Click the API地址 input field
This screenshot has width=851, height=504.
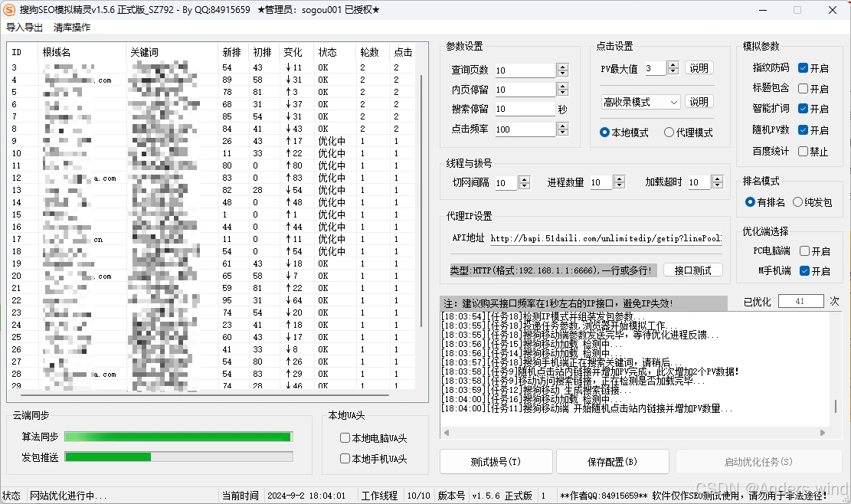click(x=606, y=238)
